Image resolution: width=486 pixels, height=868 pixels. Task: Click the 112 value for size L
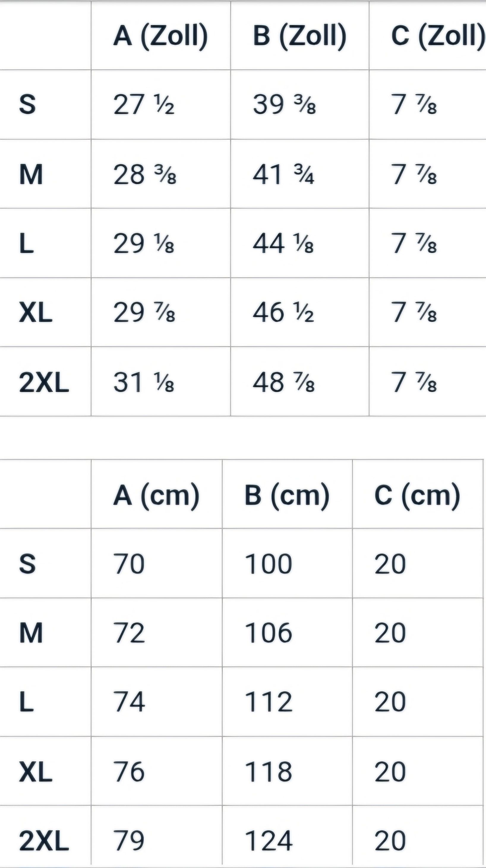(x=269, y=702)
